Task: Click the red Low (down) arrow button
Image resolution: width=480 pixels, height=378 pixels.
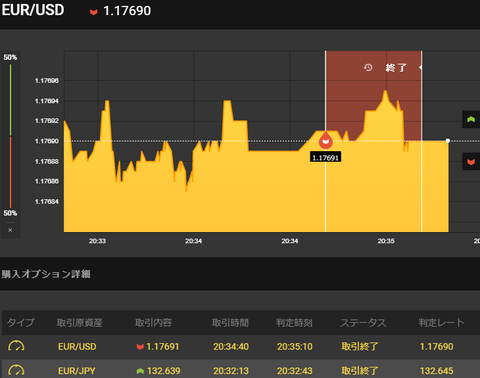Action: pos(471,162)
